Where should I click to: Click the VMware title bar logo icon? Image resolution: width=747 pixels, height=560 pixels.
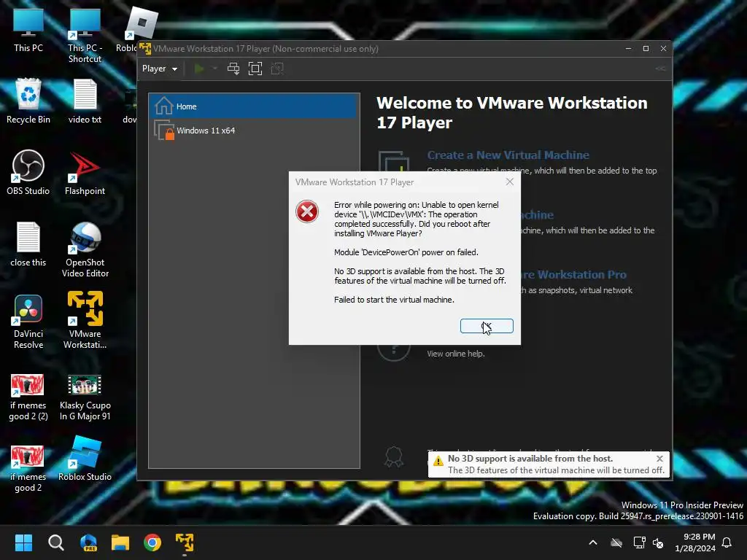(145, 49)
